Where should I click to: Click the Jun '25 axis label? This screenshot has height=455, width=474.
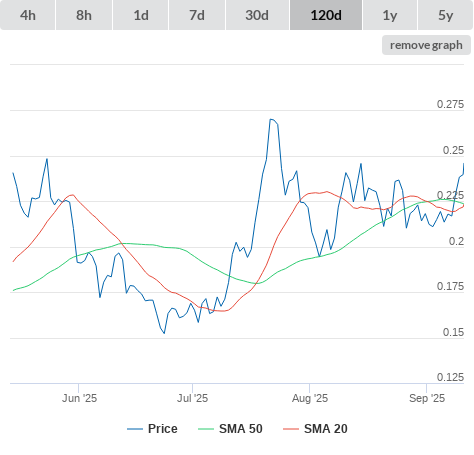[79, 398]
